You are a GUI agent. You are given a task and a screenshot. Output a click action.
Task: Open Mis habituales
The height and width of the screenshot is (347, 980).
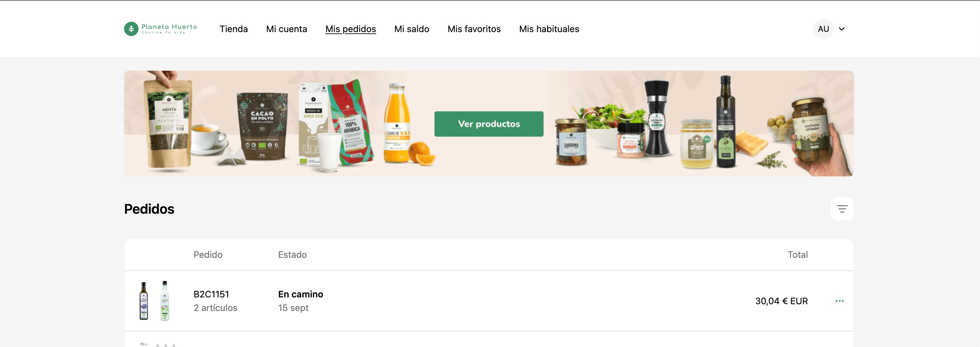(549, 29)
